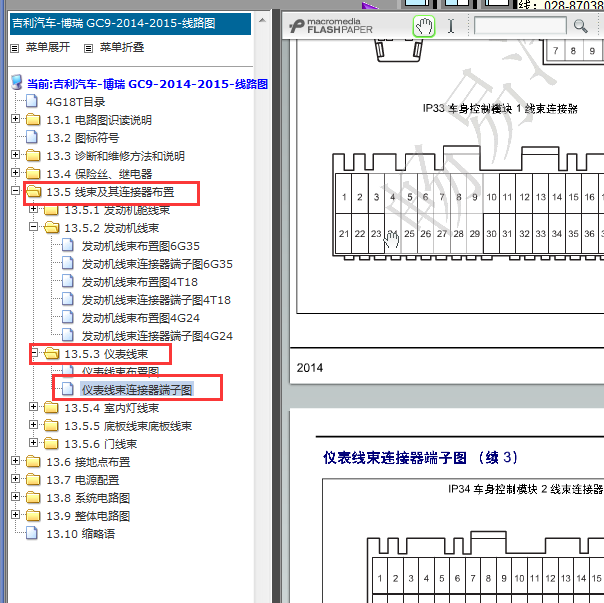The image size is (604, 603).
Task: Expand the 13.5.1 发动机舱线束 node
Action: [34, 208]
